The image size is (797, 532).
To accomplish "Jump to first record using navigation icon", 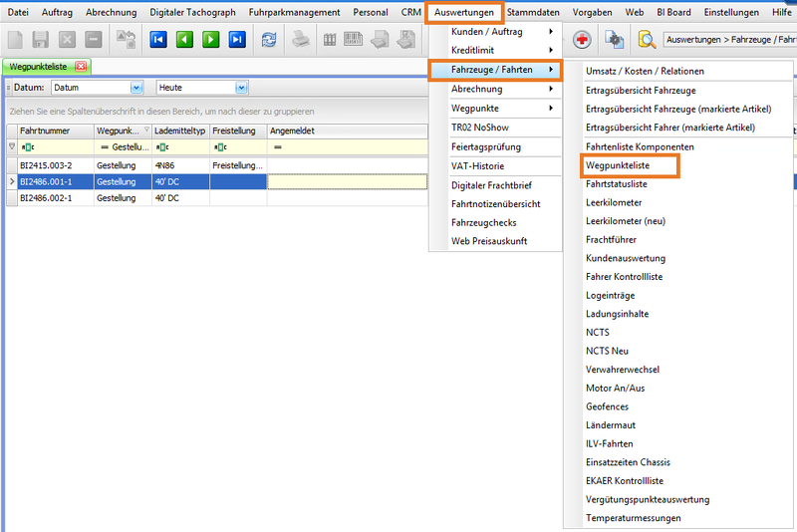I will 158,40.
